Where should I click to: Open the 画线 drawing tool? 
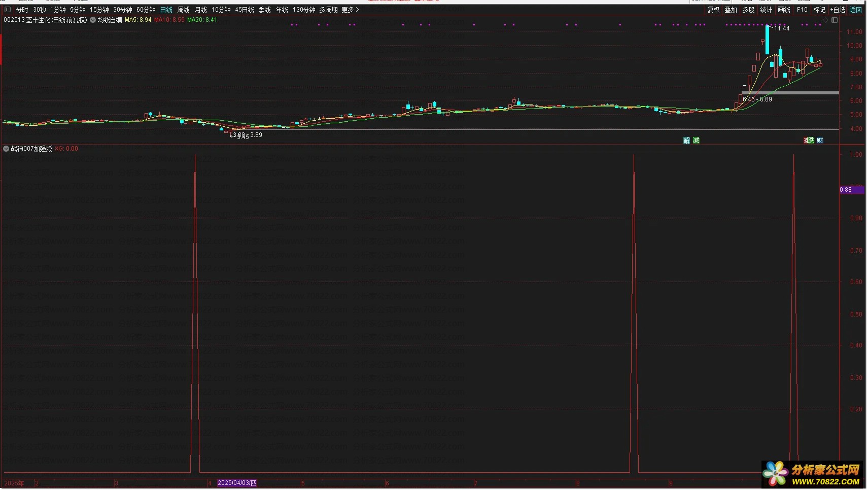pos(784,10)
